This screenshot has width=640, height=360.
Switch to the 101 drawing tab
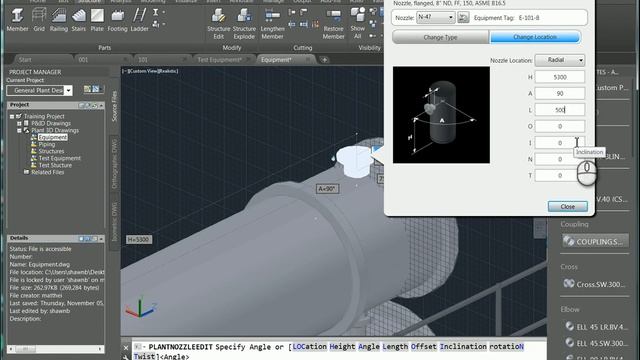point(143,60)
